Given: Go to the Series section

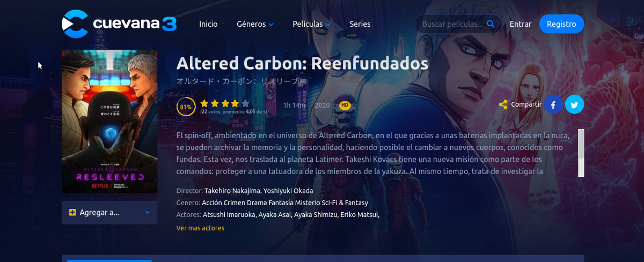Looking at the screenshot, I should [x=360, y=24].
